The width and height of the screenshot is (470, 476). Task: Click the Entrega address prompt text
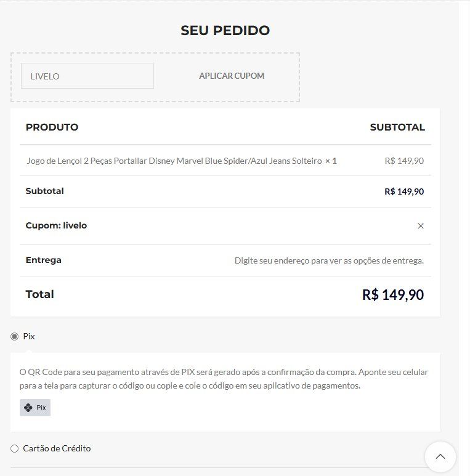pos(329,260)
